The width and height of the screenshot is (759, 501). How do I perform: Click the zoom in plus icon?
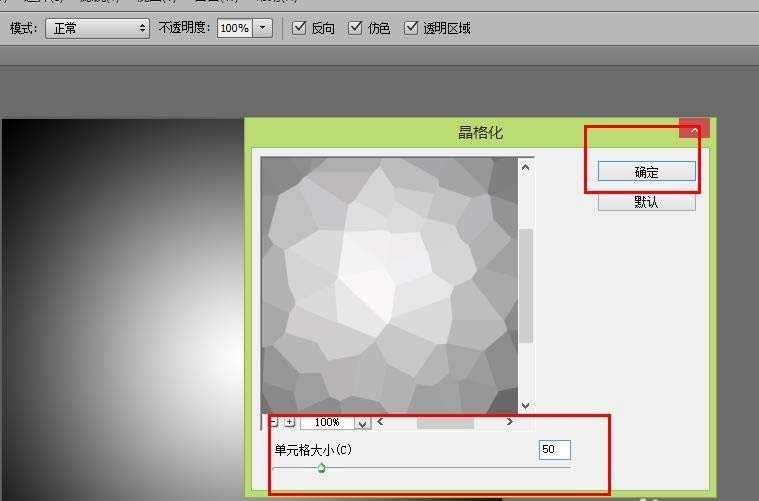tap(290, 423)
